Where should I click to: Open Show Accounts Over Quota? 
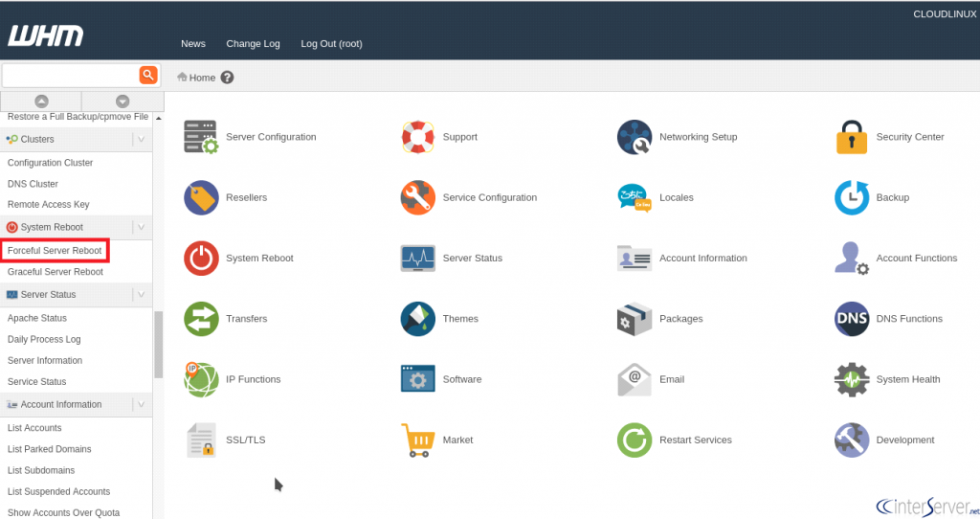tap(64, 513)
